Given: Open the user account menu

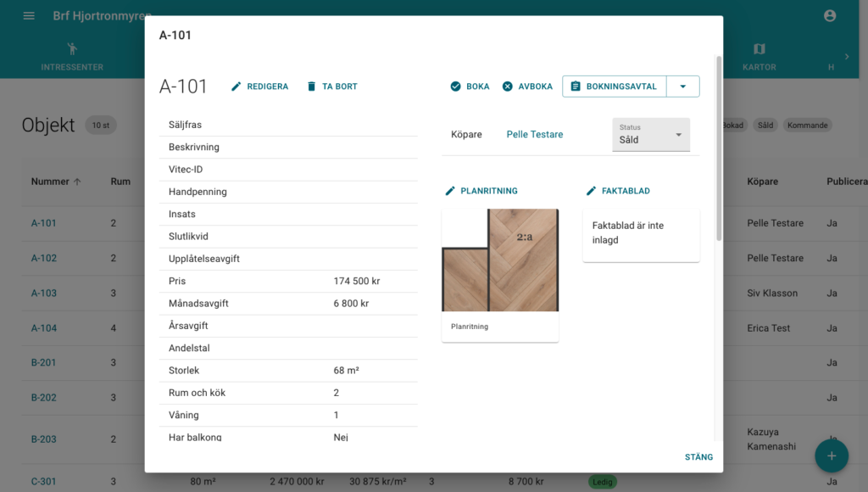Looking at the screenshot, I should (830, 15).
